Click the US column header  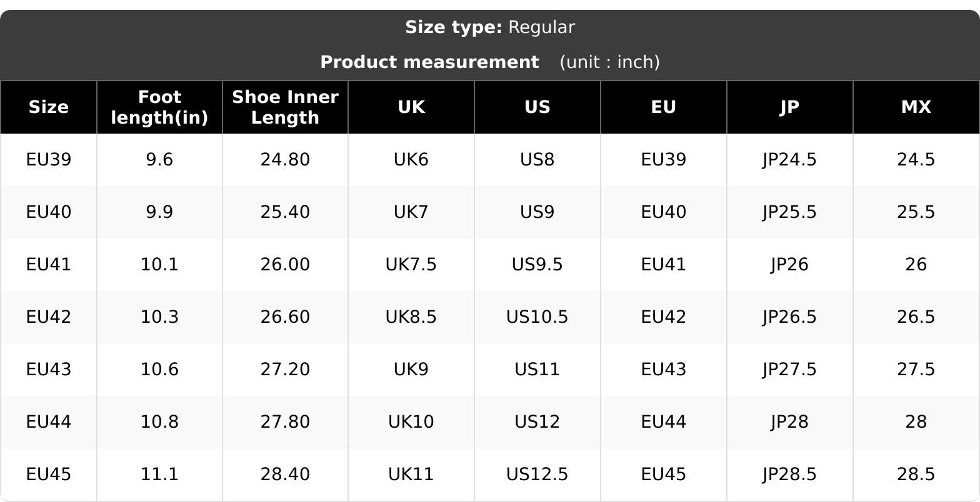click(x=537, y=107)
